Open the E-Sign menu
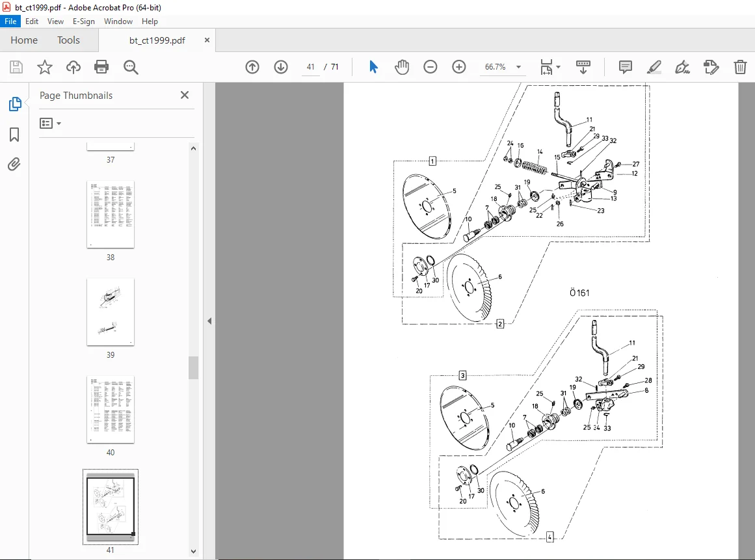 click(x=84, y=21)
